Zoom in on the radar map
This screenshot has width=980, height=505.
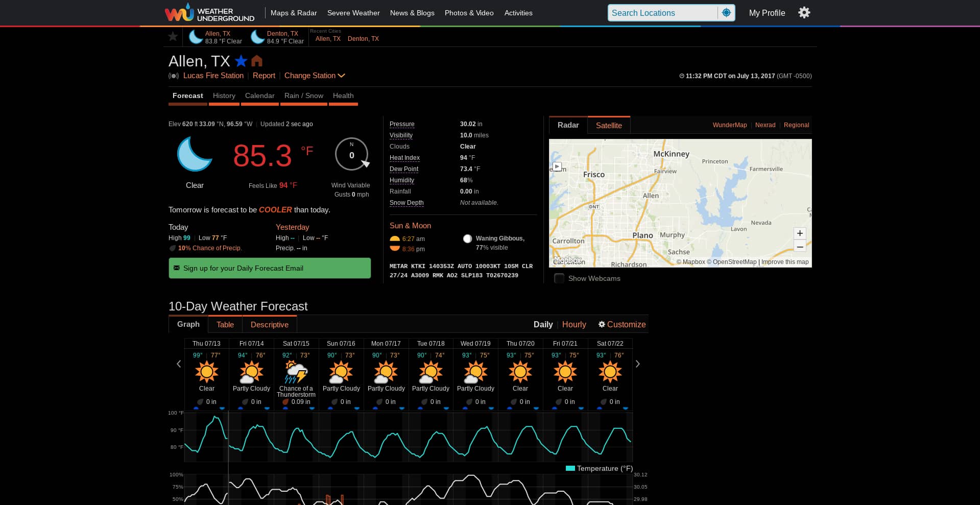(x=799, y=233)
